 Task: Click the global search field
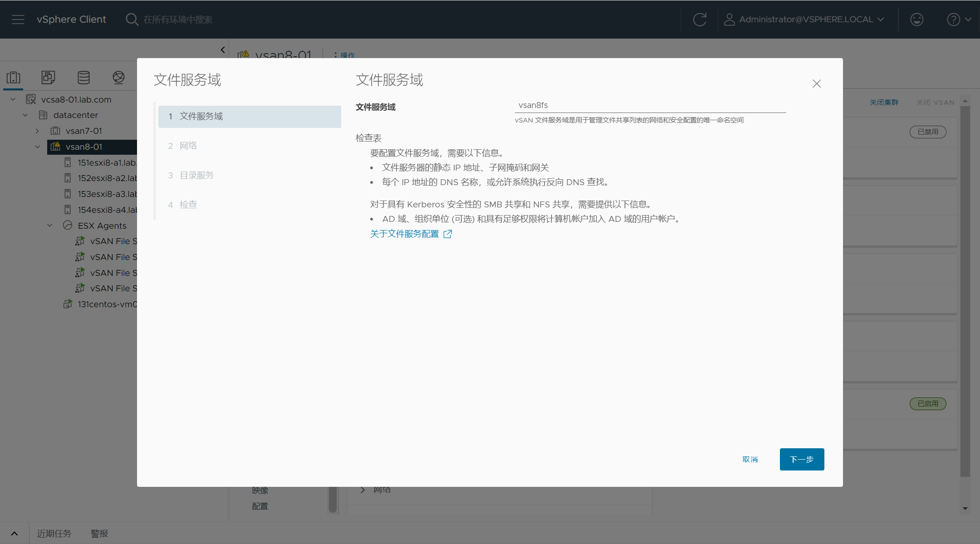[178, 20]
